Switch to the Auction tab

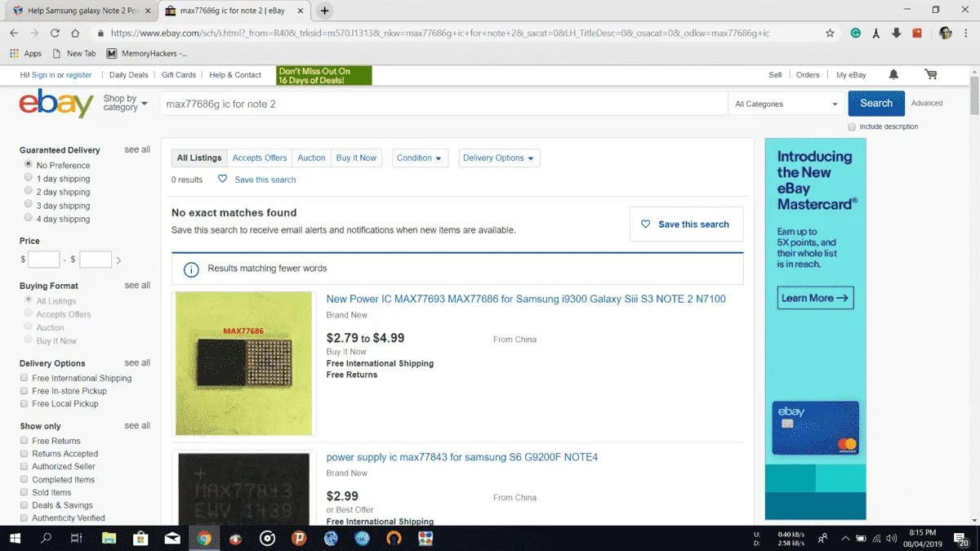click(x=311, y=158)
